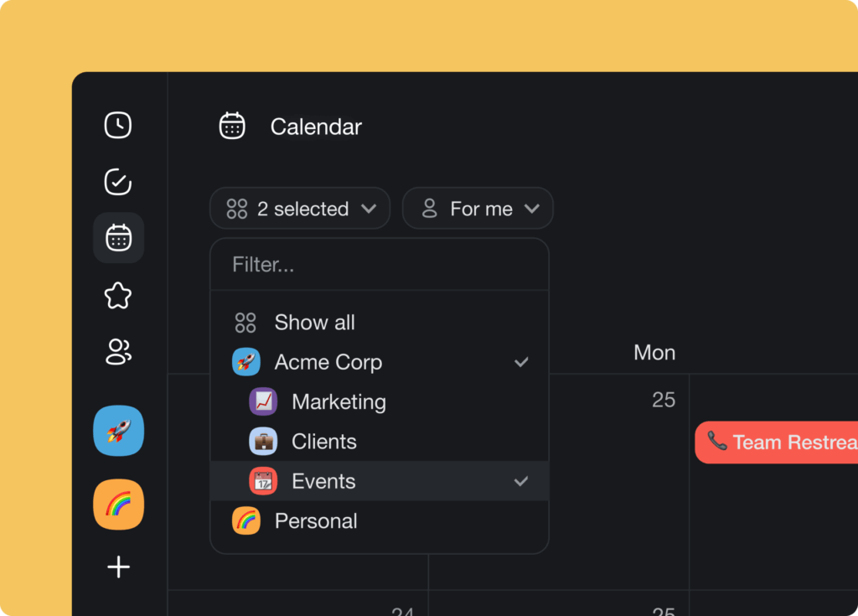858x616 pixels.
Task: Select Personal at the bottom of the filter
Action: coord(316,520)
